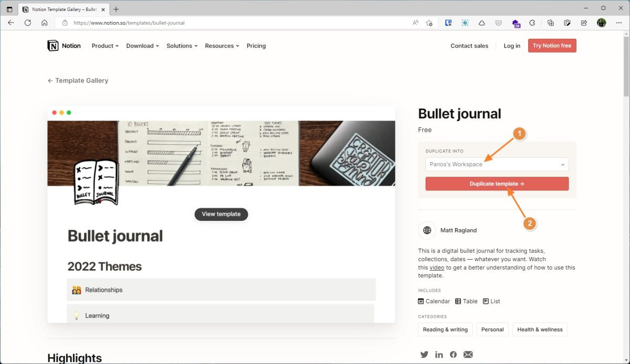
Task: Open browser Collections from the toolbar
Action: (x=550, y=23)
